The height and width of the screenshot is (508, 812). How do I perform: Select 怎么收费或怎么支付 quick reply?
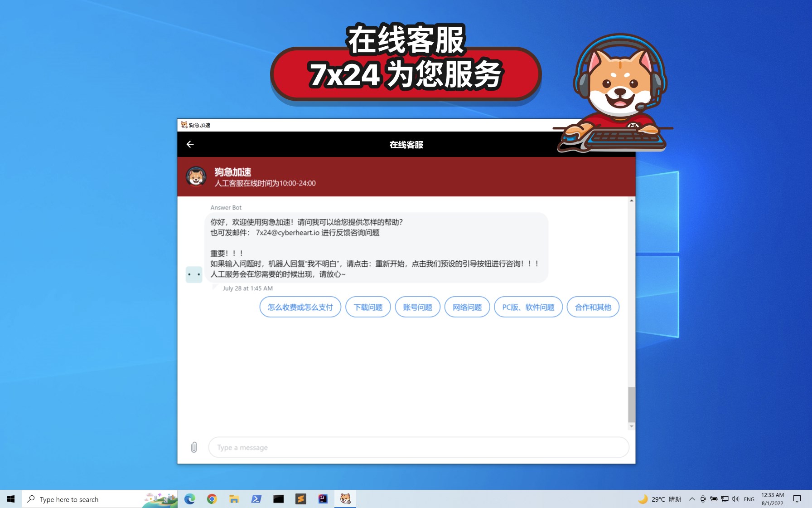tap(300, 307)
